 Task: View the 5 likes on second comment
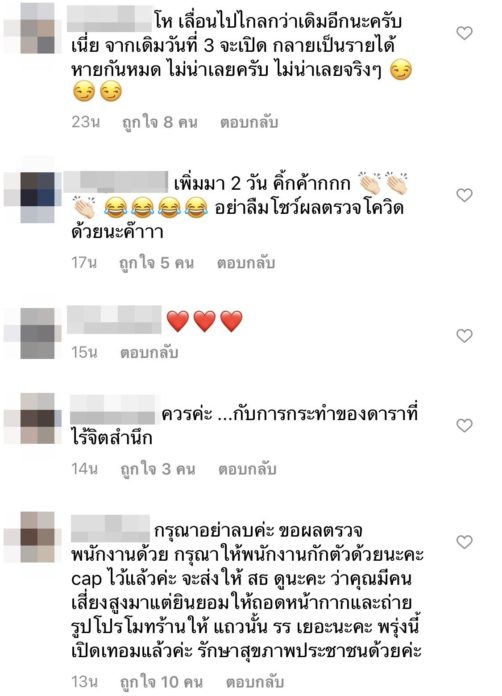pyautogui.click(x=157, y=262)
